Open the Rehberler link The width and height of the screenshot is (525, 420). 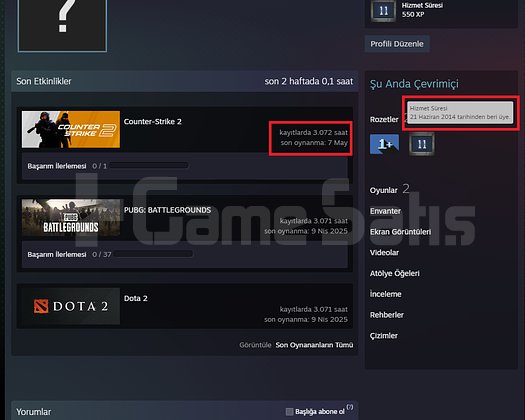point(387,315)
